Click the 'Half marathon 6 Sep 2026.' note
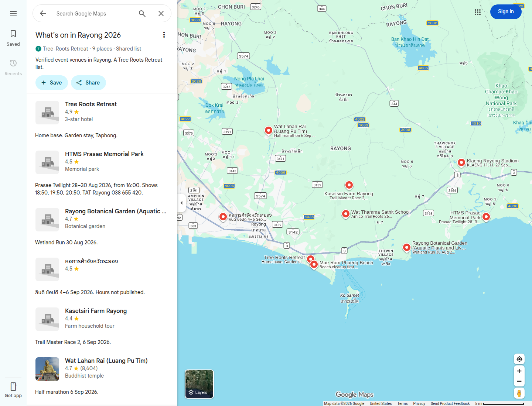The height and width of the screenshot is (406, 532). click(66, 392)
